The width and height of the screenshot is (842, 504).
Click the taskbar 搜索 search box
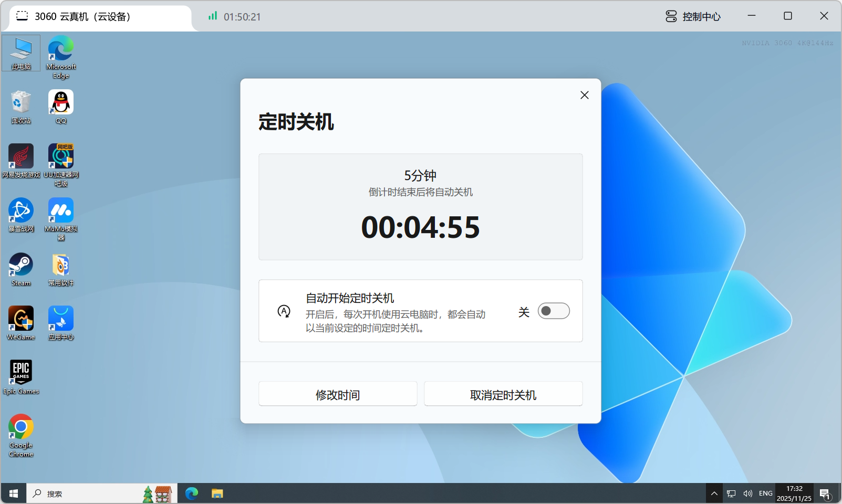[x=84, y=493]
